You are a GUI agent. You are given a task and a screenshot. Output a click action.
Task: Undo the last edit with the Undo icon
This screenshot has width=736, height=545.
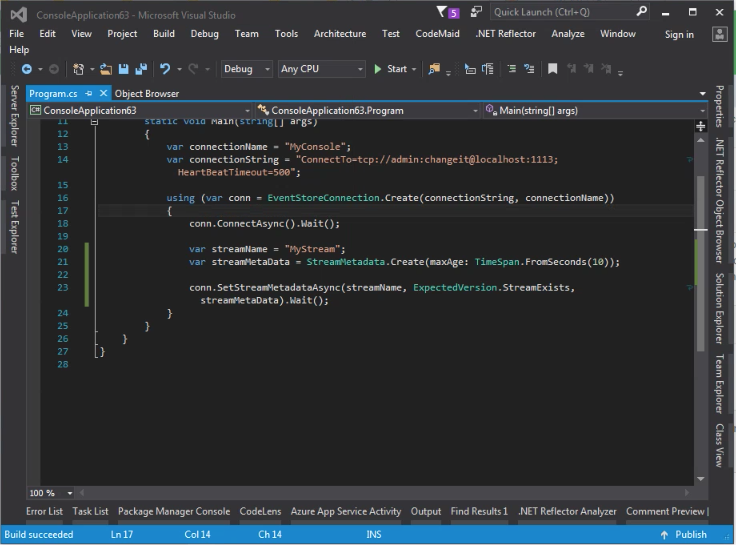(x=165, y=69)
